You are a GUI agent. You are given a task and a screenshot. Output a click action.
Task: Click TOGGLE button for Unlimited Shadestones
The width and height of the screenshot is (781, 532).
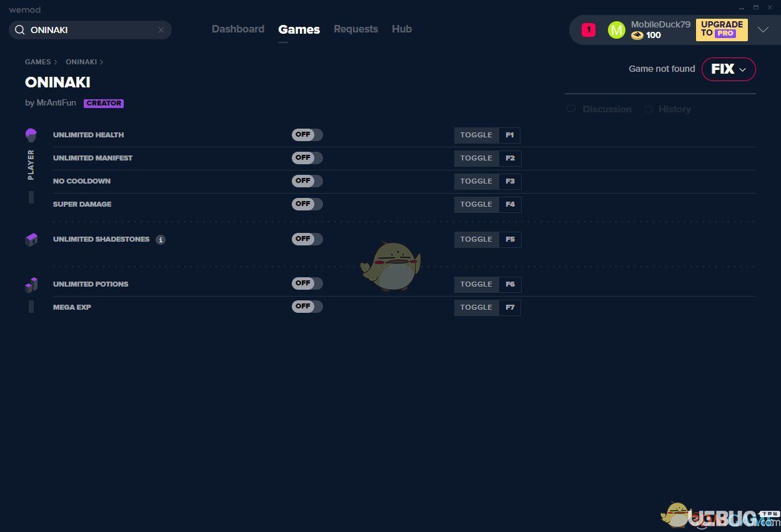(477, 239)
